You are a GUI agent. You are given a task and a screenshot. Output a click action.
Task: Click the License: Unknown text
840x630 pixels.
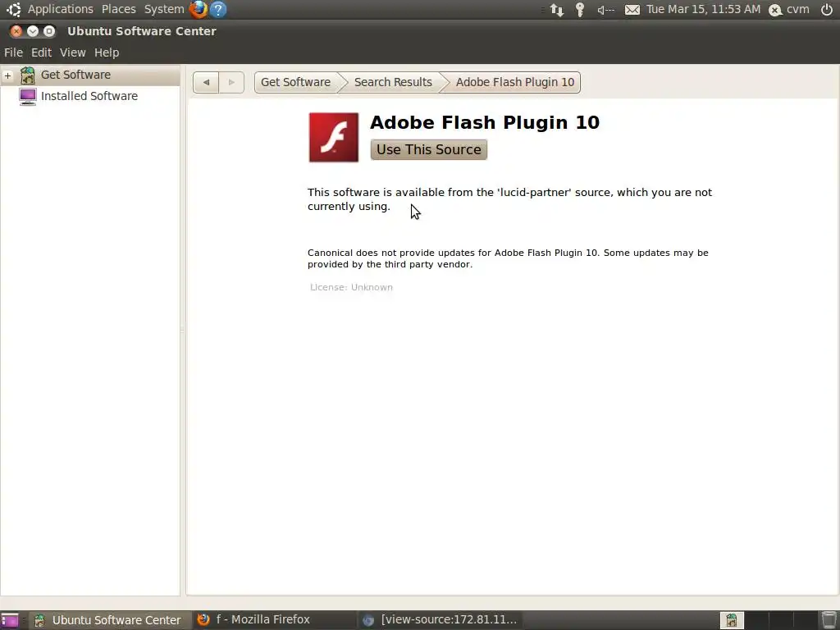click(351, 287)
